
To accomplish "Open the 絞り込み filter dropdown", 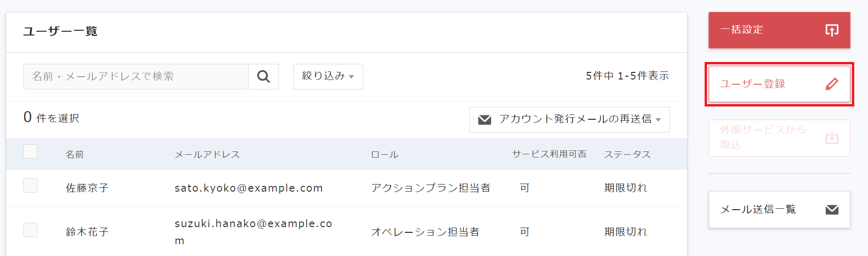I will pos(328,77).
